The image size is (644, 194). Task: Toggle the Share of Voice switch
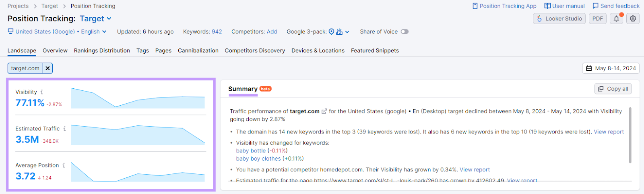[x=404, y=31]
